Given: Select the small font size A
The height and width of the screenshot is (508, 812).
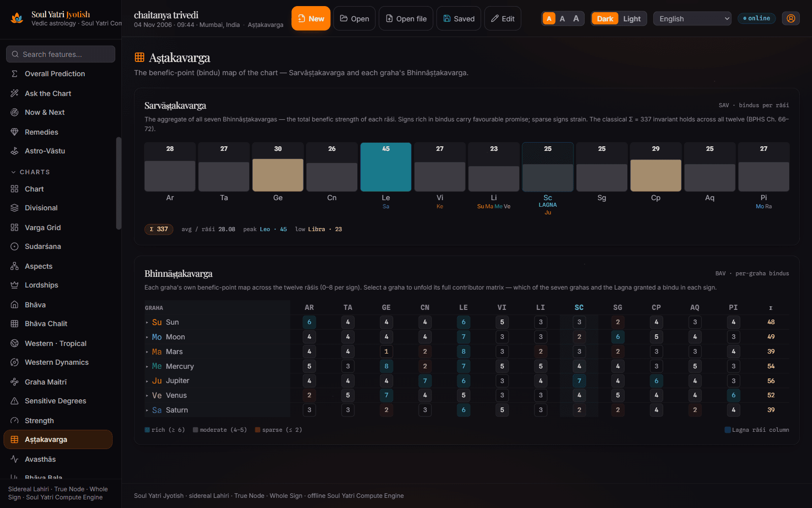Looking at the screenshot, I should (x=549, y=19).
